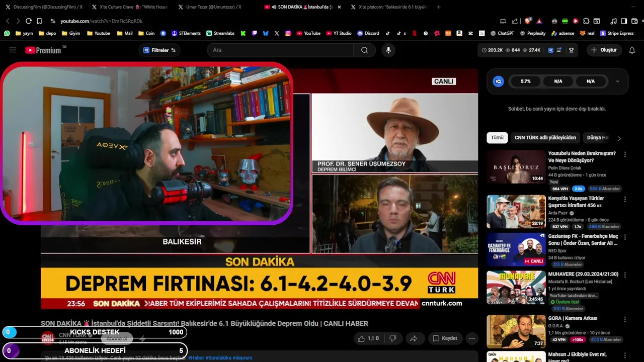644x362 pixels.
Task: Open the YouTube hamburger guide menu
Action: (x=13, y=50)
